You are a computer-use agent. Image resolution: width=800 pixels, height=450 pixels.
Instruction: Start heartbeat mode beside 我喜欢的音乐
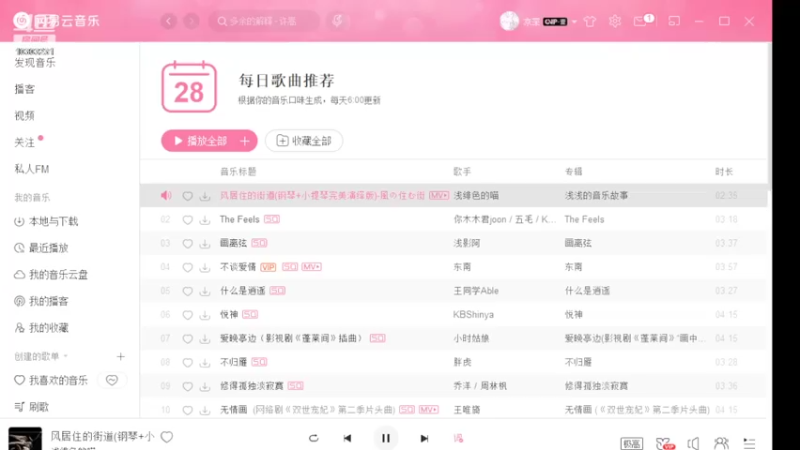(x=112, y=380)
